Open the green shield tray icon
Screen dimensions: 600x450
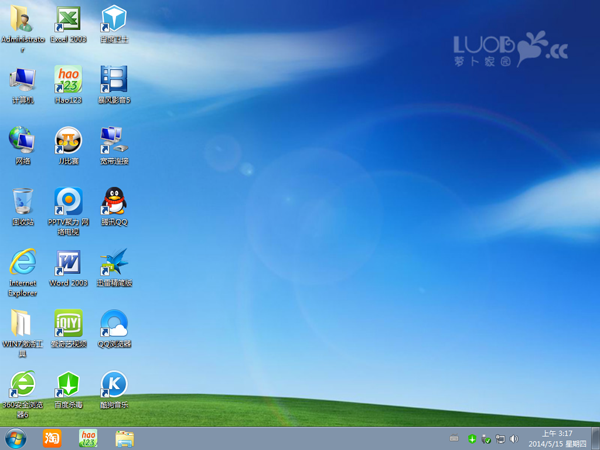[472, 439]
